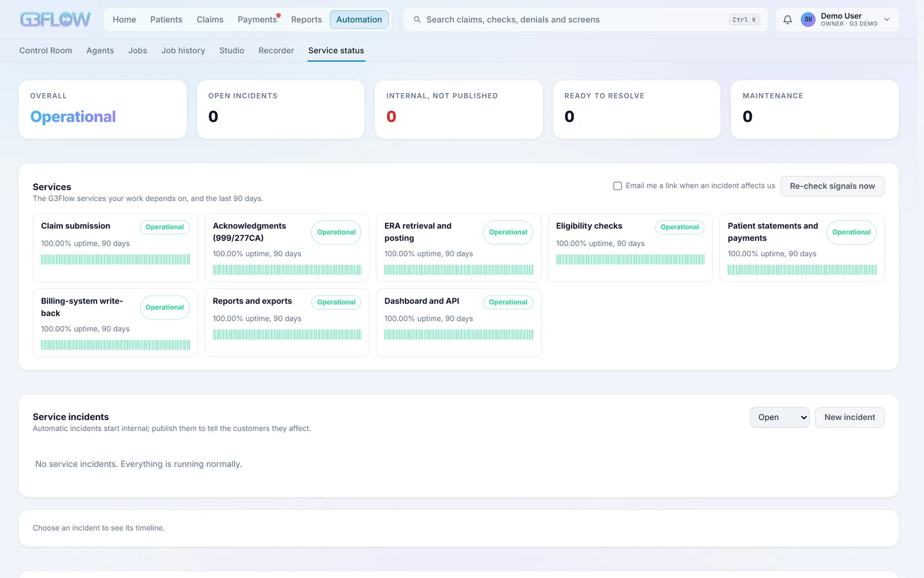Screen dimensions: 924x578
Task: Click the Service incidents heading
Action: [70, 417]
